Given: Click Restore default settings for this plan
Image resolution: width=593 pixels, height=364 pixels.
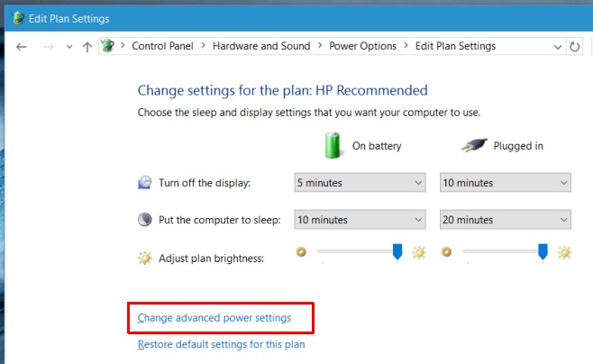Looking at the screenshot, I should coord(221,344).
